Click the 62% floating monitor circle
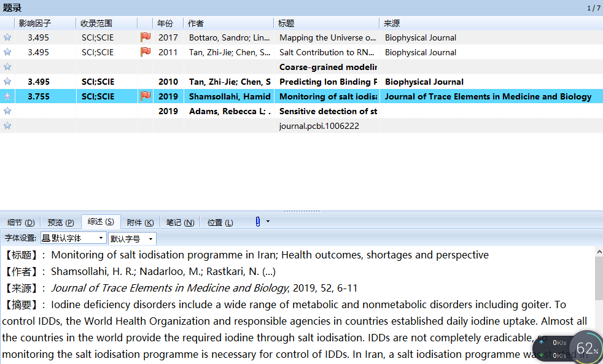 [x=586, y=348]
